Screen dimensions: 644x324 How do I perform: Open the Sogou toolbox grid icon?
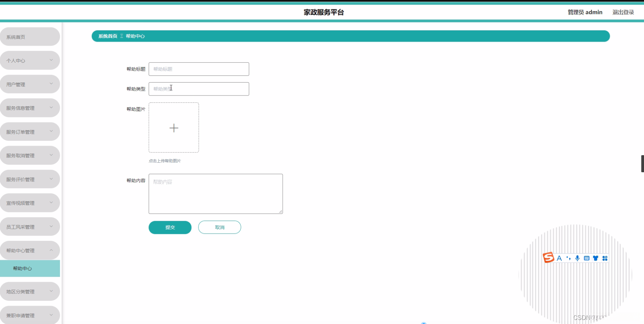(x=605, y=258)
